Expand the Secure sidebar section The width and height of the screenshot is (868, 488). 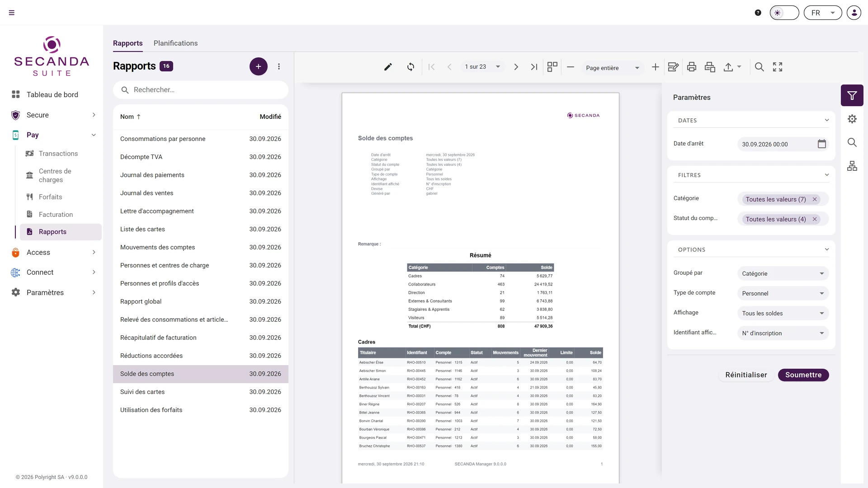(54, 115)
